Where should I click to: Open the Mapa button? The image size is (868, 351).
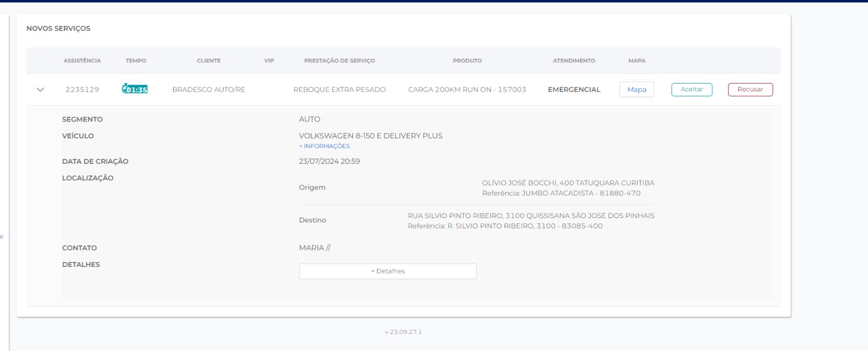point(636,90)
